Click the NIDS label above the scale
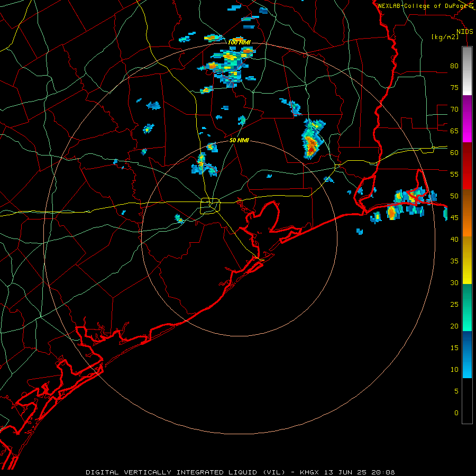 [x=465, y=32]
